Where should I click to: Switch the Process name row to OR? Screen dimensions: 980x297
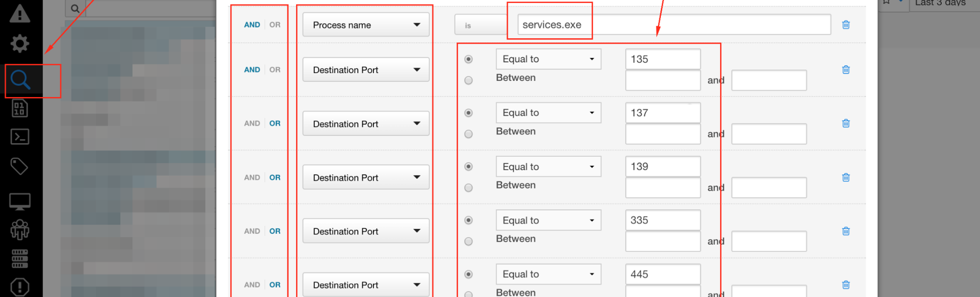[x=275, y=25]
